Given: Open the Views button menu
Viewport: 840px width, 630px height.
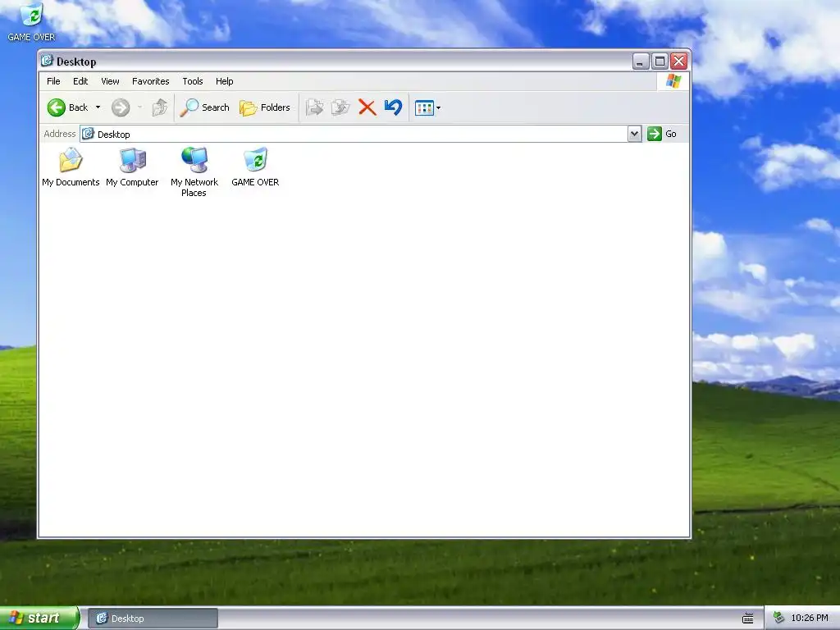Looking at the screenshot, I should tap(427, 107).
